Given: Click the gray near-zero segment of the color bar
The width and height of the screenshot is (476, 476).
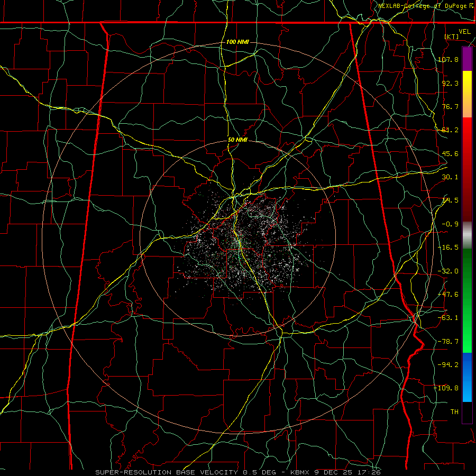Looking at the screenshot, I should [467, 235].
